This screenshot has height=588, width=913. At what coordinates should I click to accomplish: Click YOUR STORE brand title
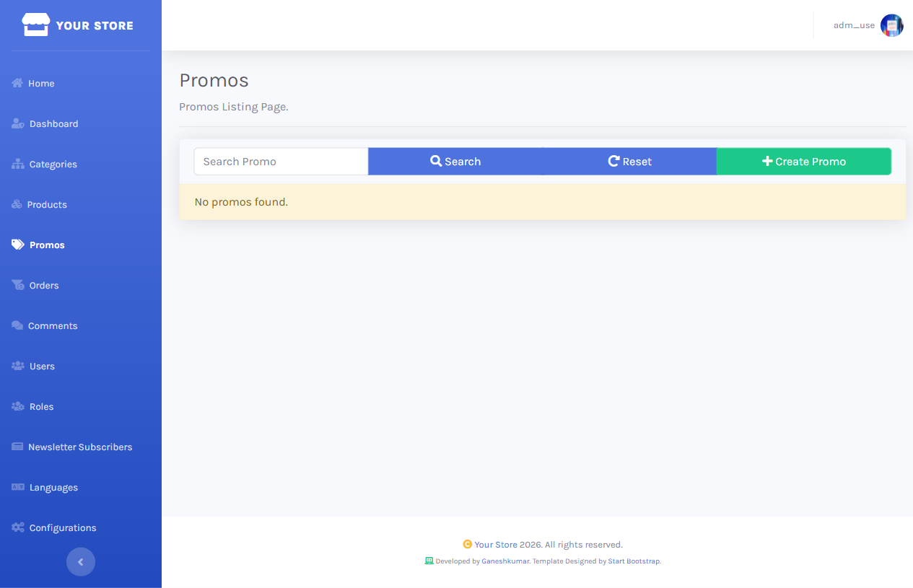[95, 25]
